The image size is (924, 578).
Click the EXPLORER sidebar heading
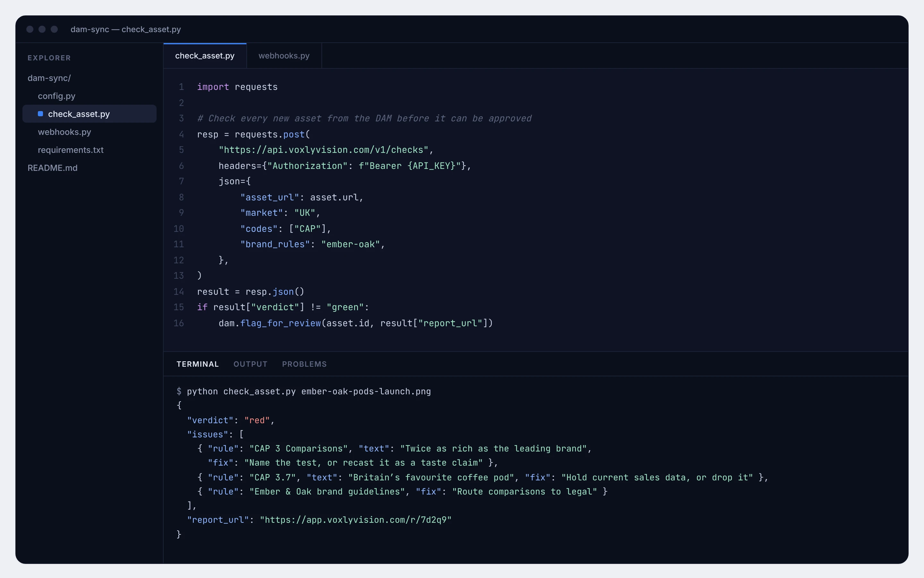click(49, 58)
